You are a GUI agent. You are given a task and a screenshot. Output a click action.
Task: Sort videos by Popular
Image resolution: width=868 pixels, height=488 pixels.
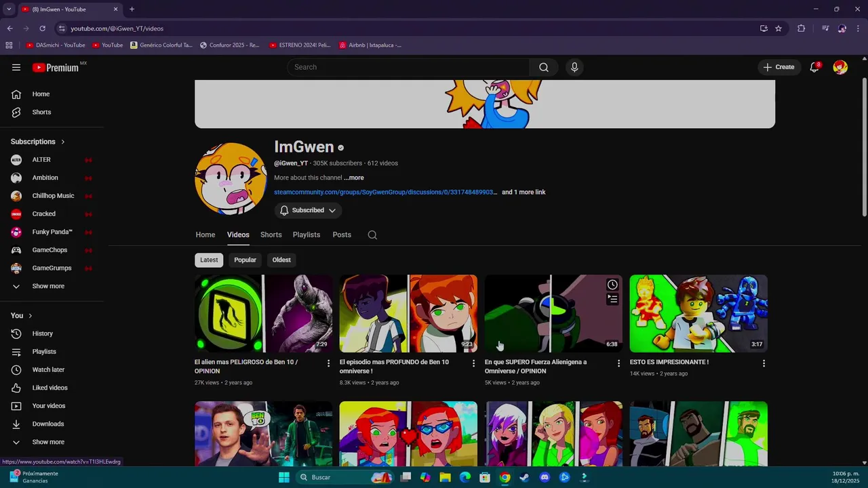[245, 260]
